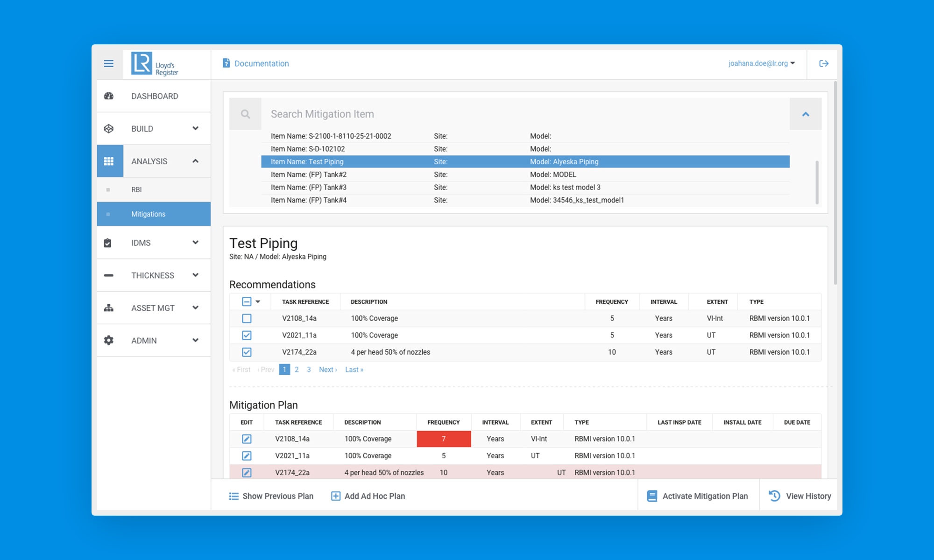
Task: Check the V2108_14a recommendation checkbox
Action: tap(247, 318)
